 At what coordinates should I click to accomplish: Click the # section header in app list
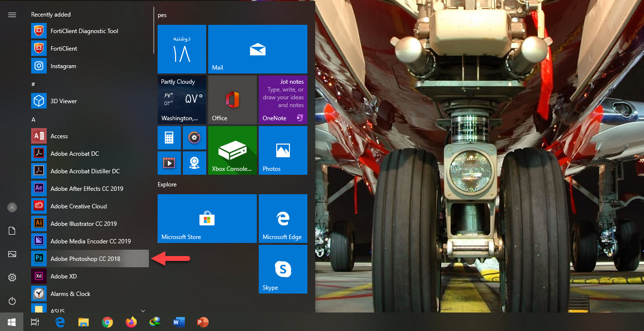[33, 84]
